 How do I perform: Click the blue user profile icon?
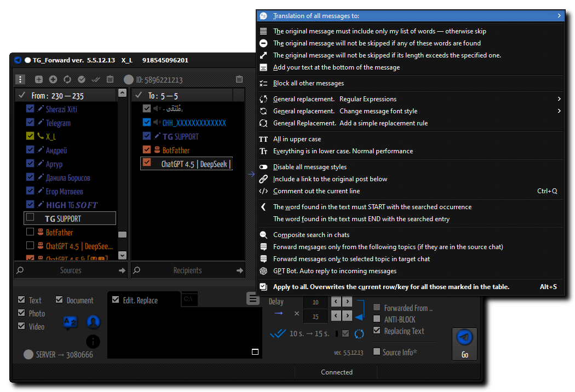pyautogui.click(x=93, y=322)
